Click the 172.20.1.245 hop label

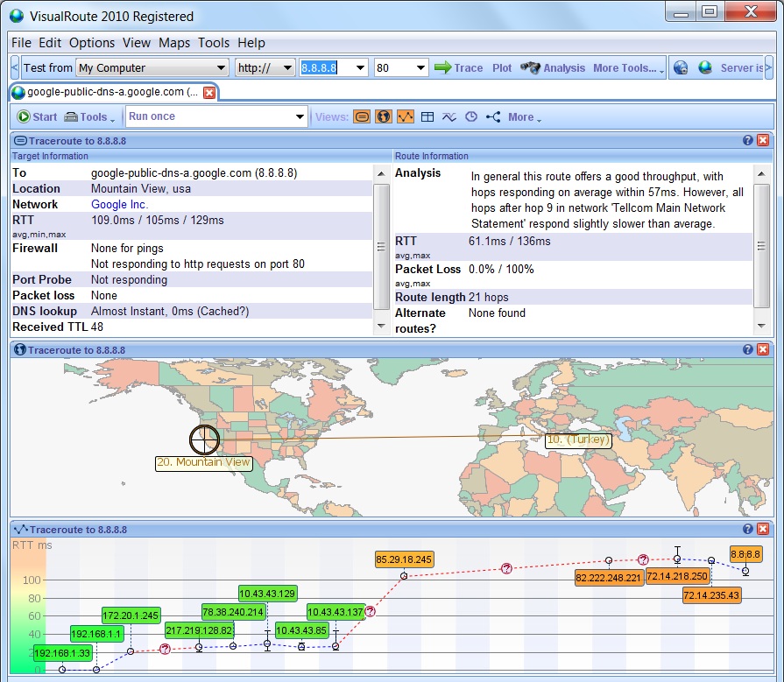tap(131, 615)
